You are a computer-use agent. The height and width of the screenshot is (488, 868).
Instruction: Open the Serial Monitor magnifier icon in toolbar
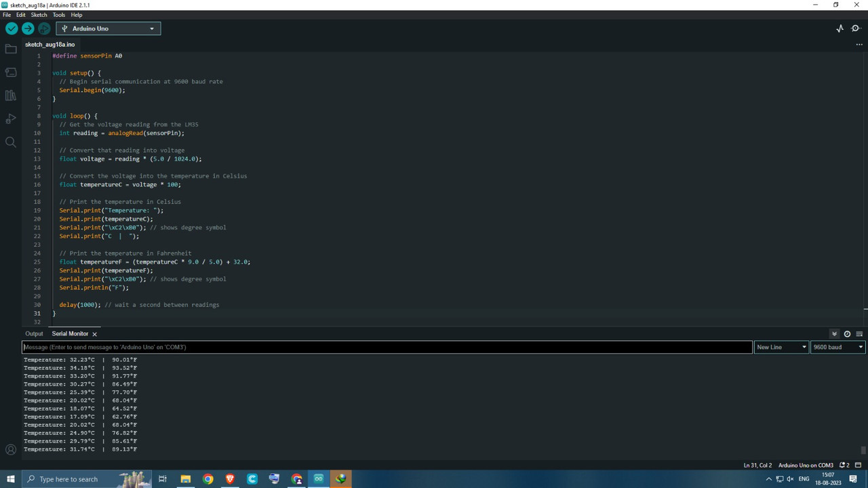pos(856,28)
